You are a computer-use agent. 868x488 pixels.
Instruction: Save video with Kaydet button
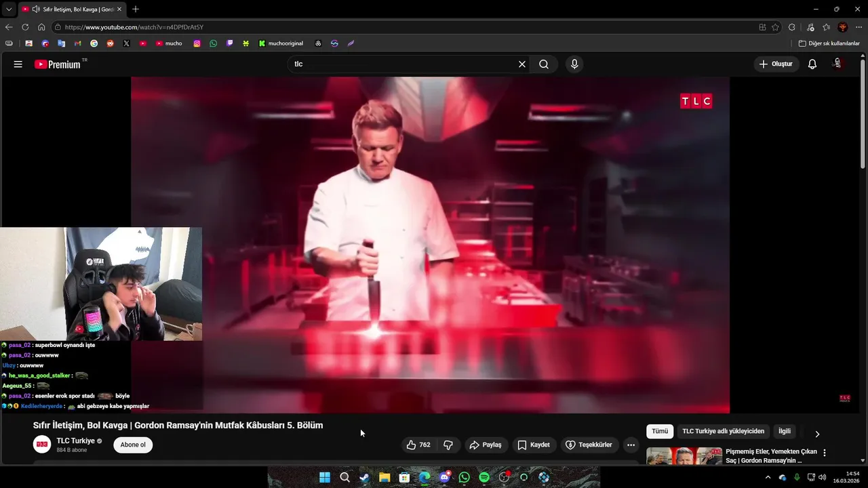tap(534, 445)
